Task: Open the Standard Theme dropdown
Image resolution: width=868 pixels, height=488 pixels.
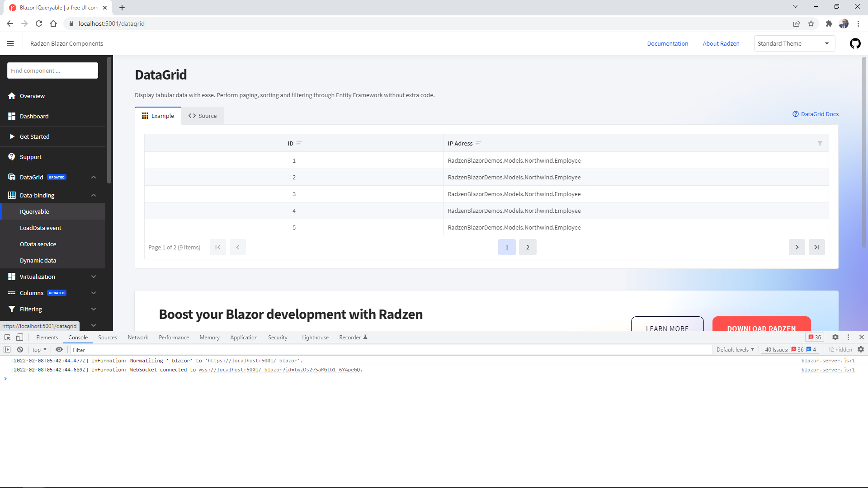Action: click(794, 43)
